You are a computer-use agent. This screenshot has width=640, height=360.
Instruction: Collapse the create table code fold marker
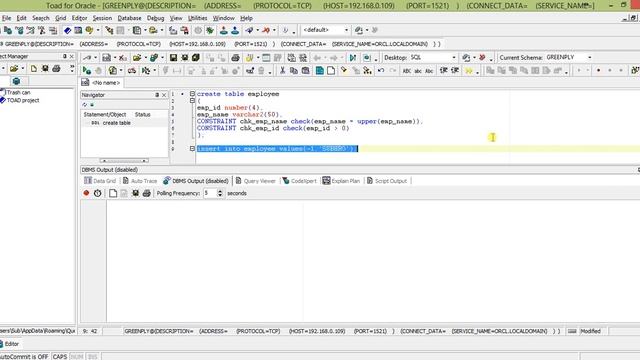click(192, 94)
